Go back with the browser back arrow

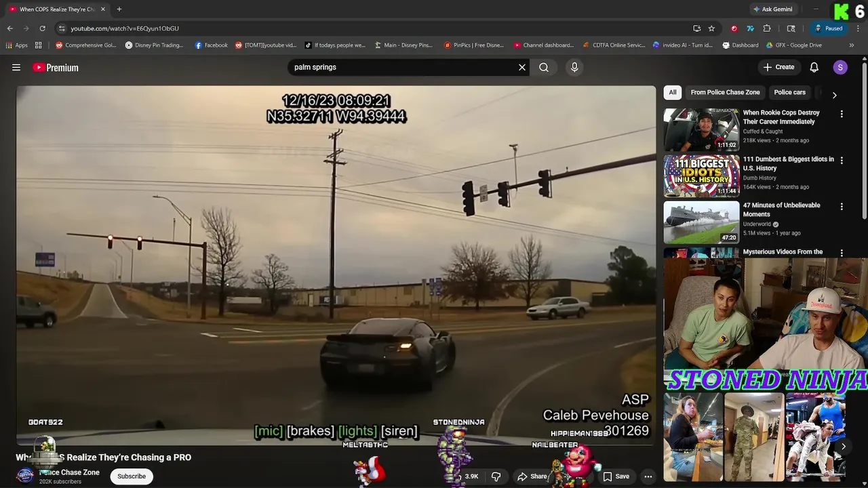coord(10,28)
